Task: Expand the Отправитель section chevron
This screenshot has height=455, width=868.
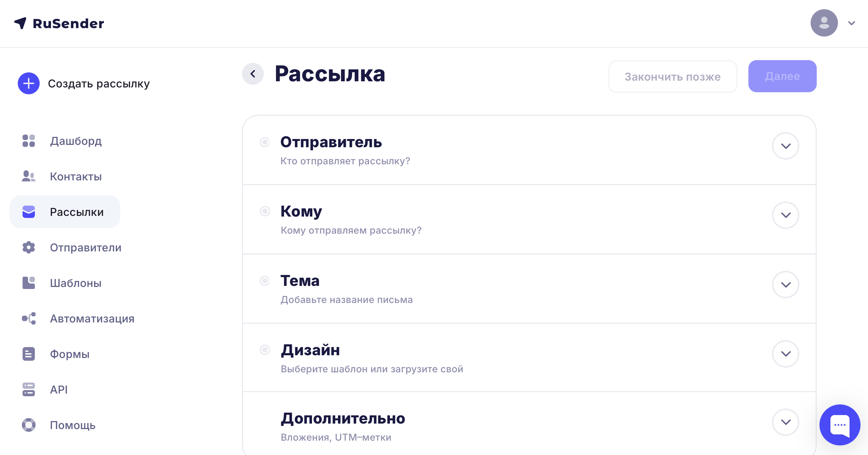Action: coord(786,146)
